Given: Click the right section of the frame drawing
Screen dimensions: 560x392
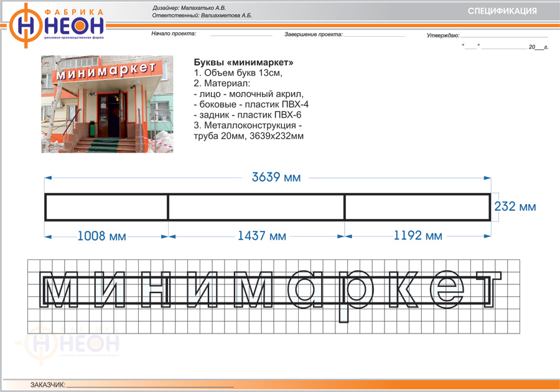Looking at the screenshot, I should tap(417, 207).
